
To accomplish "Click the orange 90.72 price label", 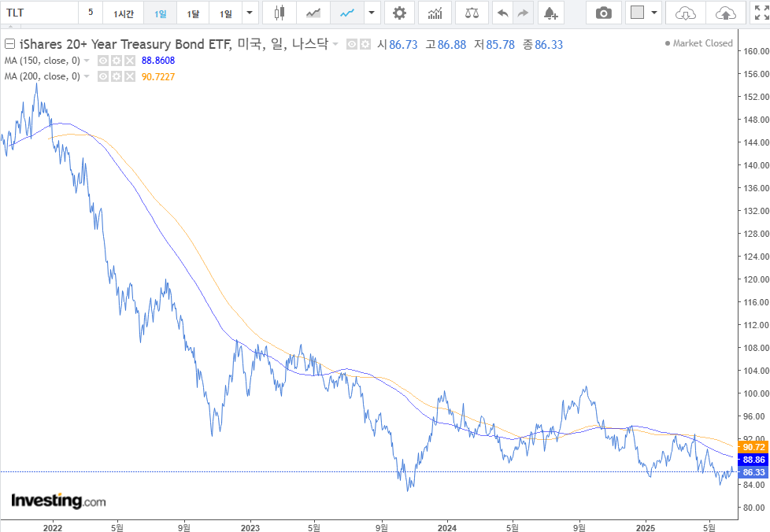I will [753, 447].
